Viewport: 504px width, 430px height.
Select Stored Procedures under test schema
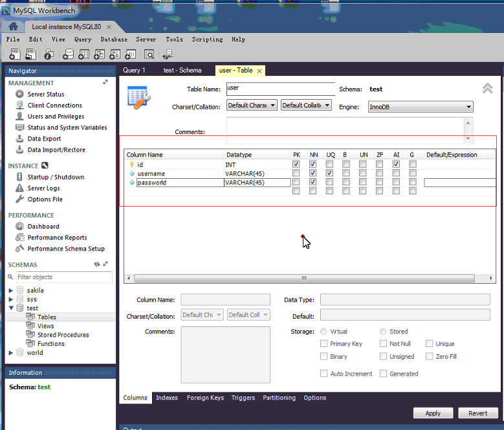(63, 335)
